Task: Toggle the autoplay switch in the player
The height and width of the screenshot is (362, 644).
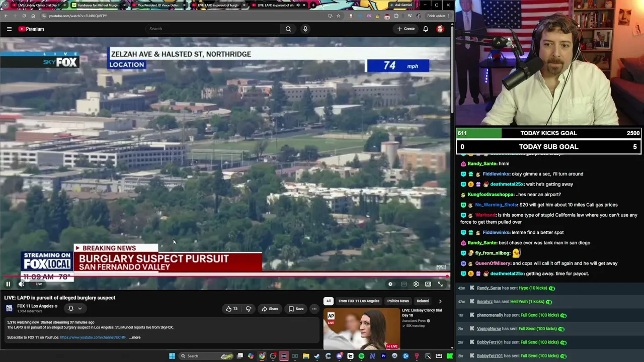Action: click(x=391, y=284)
